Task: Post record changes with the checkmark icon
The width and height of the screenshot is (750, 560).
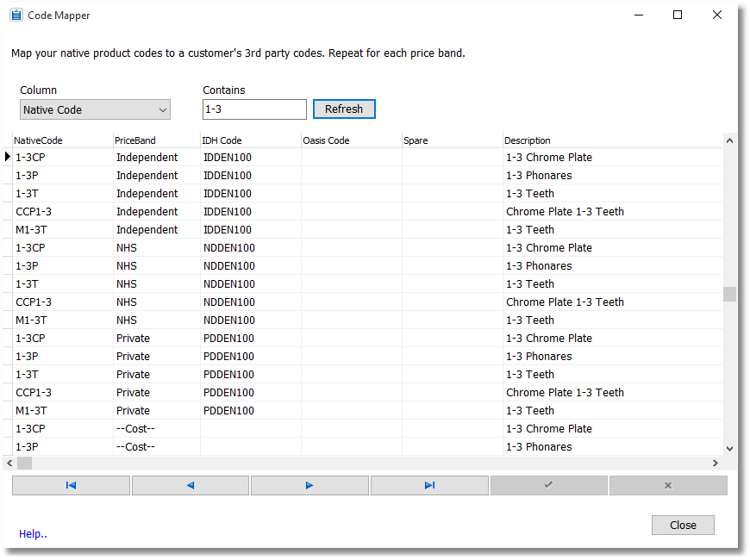Action: pos(548,485)
